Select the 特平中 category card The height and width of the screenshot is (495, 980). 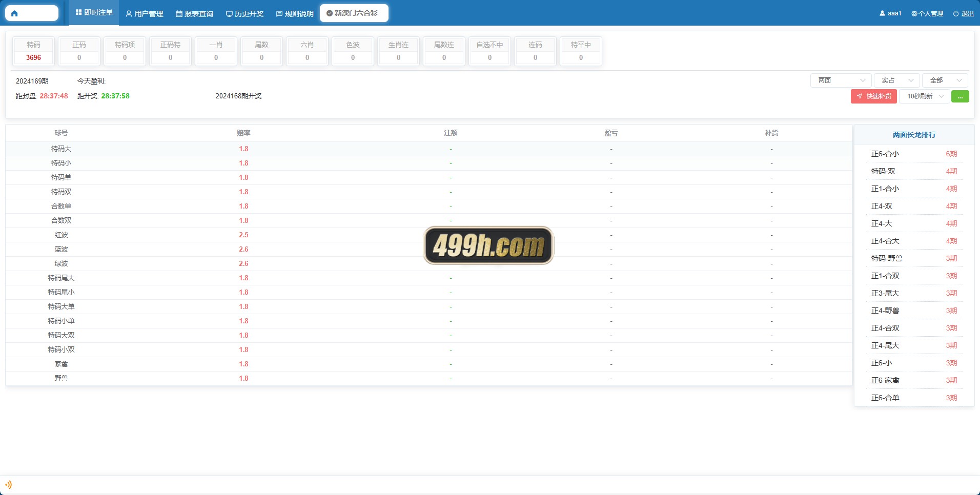(x=581, y=51)
